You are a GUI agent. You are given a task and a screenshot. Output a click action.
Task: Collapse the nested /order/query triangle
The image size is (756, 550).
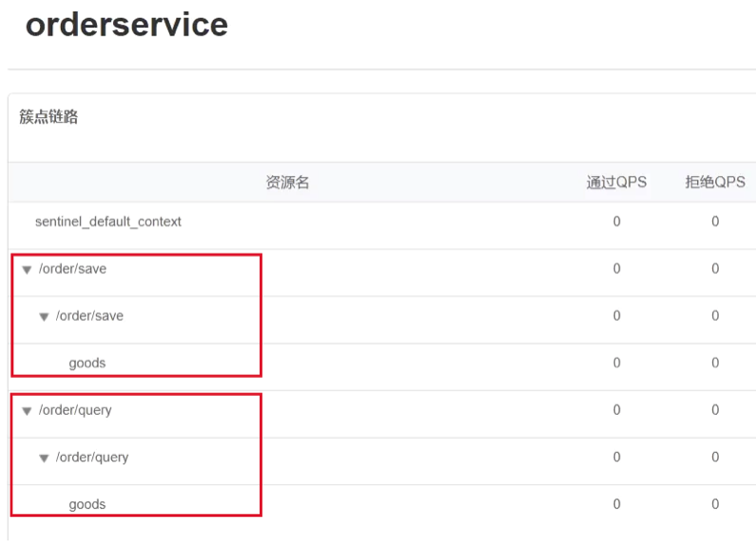pyautogui.click(x=44, y=459)
